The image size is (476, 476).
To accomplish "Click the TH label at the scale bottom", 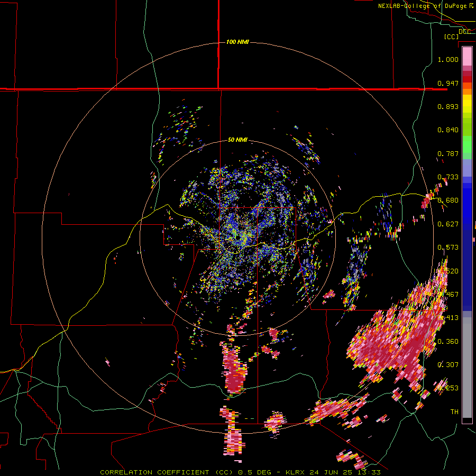I will click(454, 412).
